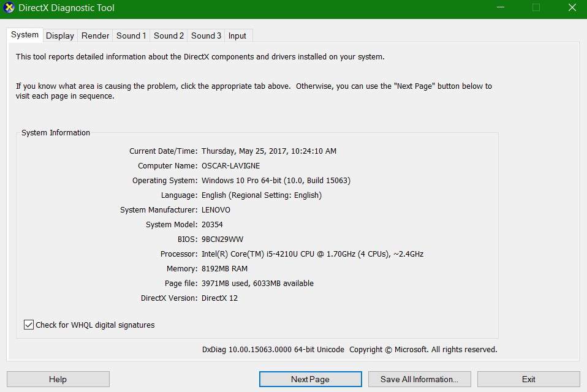The height and width of the screenshot is (392, 587).
Task: Open the Render tab
Action: [x=96, y=36]
